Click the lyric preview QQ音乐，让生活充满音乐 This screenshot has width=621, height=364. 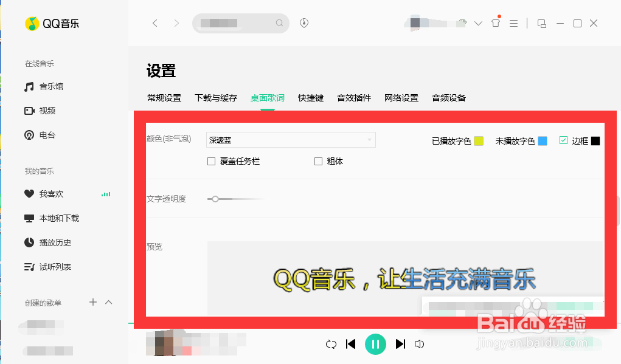[404, 280]
